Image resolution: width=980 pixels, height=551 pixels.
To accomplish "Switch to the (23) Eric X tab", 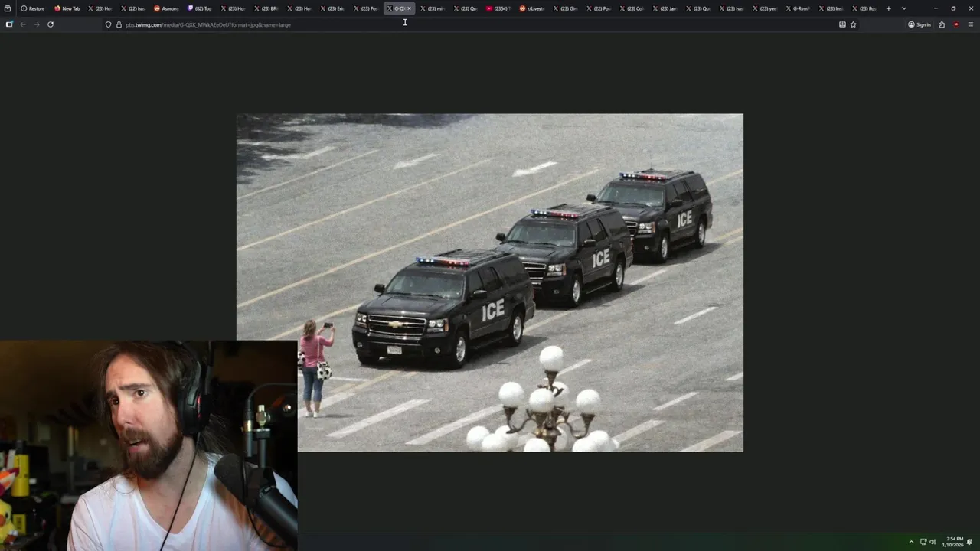I will 332,8.
